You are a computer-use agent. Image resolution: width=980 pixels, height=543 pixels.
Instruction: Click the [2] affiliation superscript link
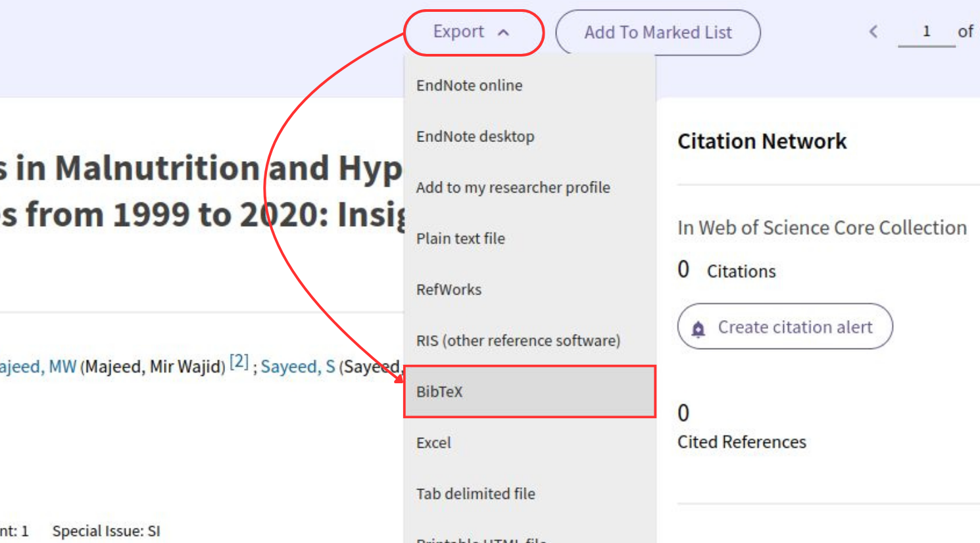coord(239,362)
